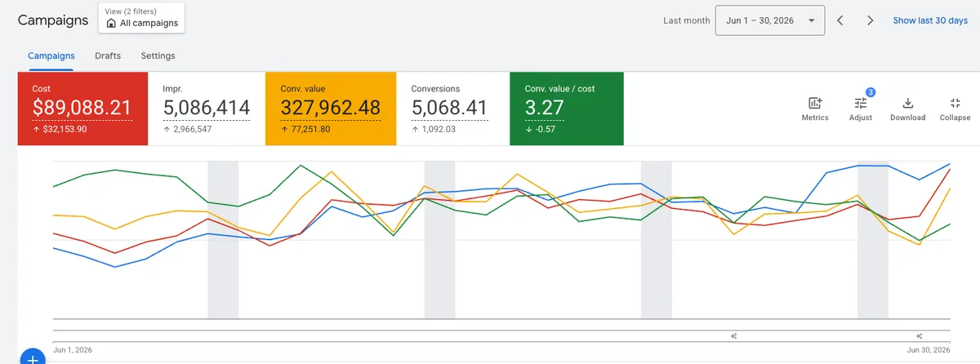Select the red Cost metric card

pos(83,109)
